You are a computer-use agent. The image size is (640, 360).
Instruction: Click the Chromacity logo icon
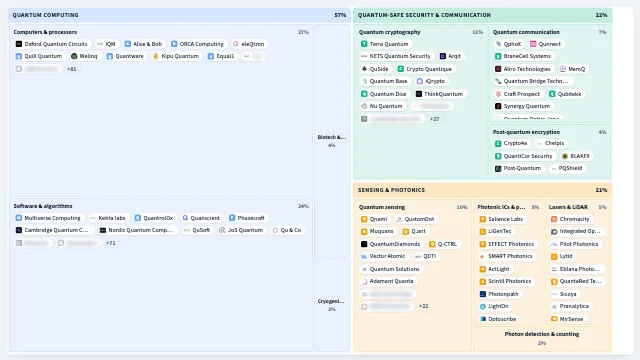(x=554, y=219)
